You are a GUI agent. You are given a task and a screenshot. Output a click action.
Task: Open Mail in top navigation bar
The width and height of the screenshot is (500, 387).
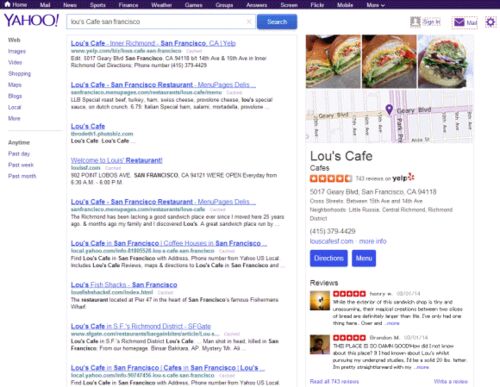(x=45, y=5)
